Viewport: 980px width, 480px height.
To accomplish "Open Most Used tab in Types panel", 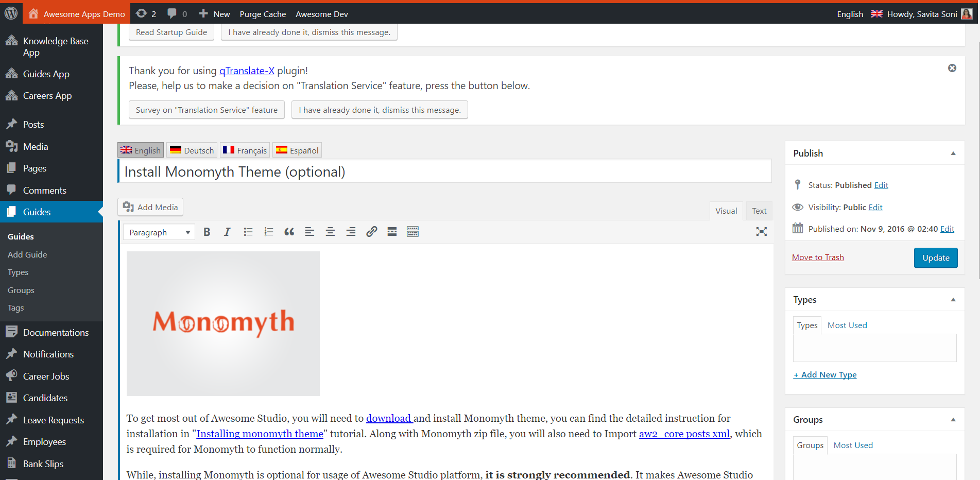I will [x=847, y=325].
